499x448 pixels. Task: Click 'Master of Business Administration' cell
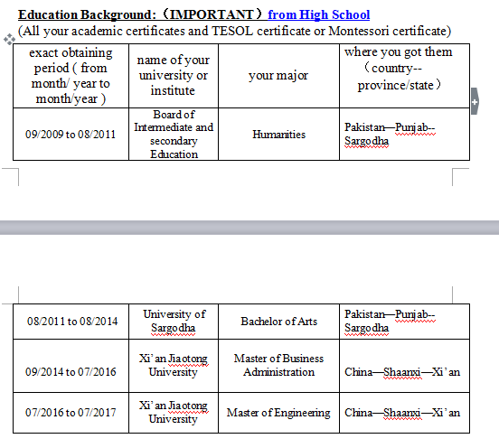point(278,366)
